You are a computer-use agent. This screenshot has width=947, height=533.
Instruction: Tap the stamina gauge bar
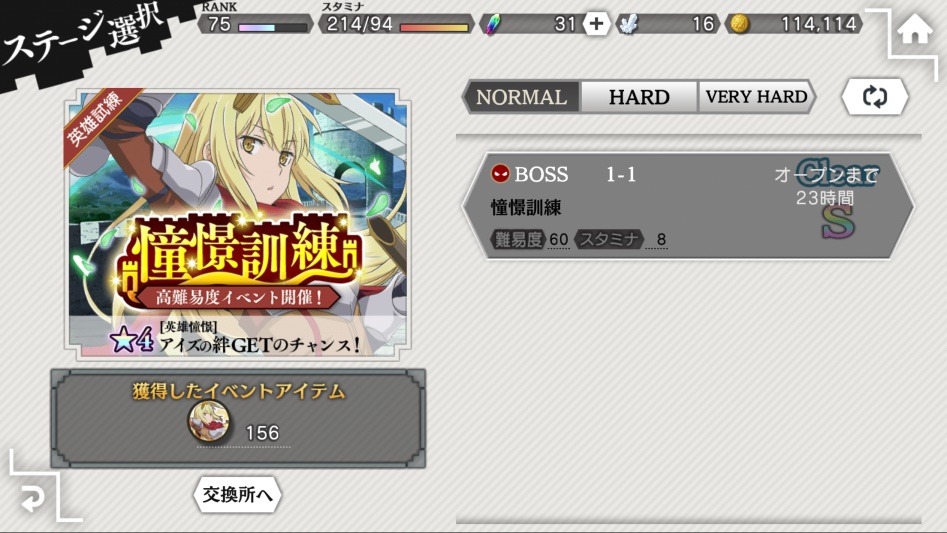(434, 27)
